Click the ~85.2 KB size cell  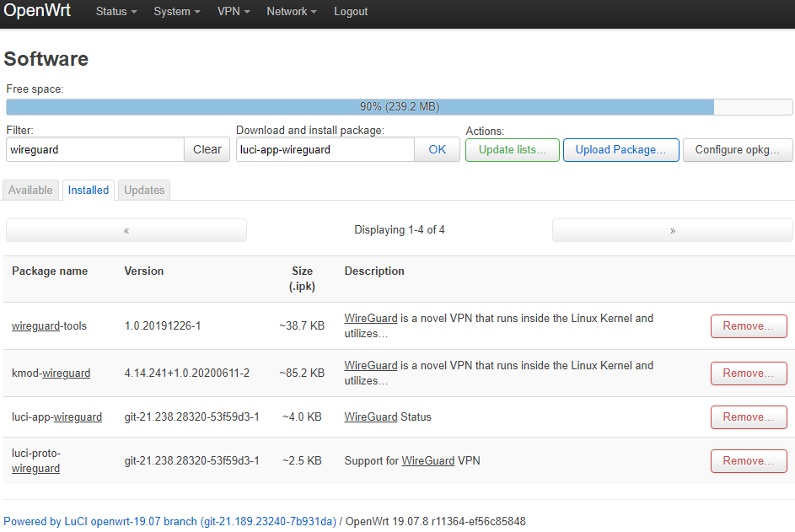(x=302, y=373)
